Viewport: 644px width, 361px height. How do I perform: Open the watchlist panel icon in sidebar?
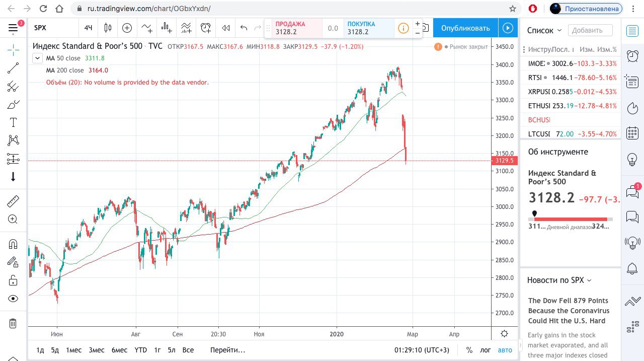pos(632,31)
